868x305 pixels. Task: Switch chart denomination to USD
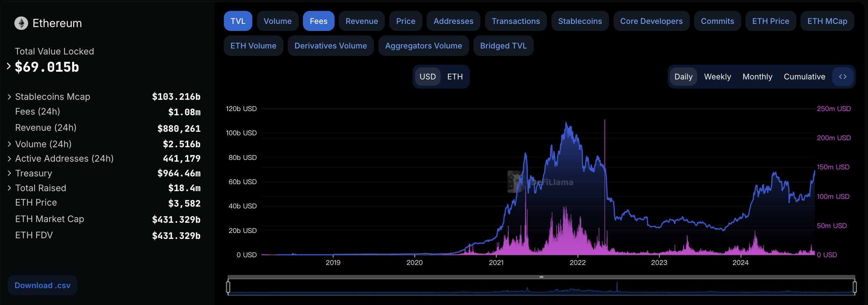tap(428, 77)
